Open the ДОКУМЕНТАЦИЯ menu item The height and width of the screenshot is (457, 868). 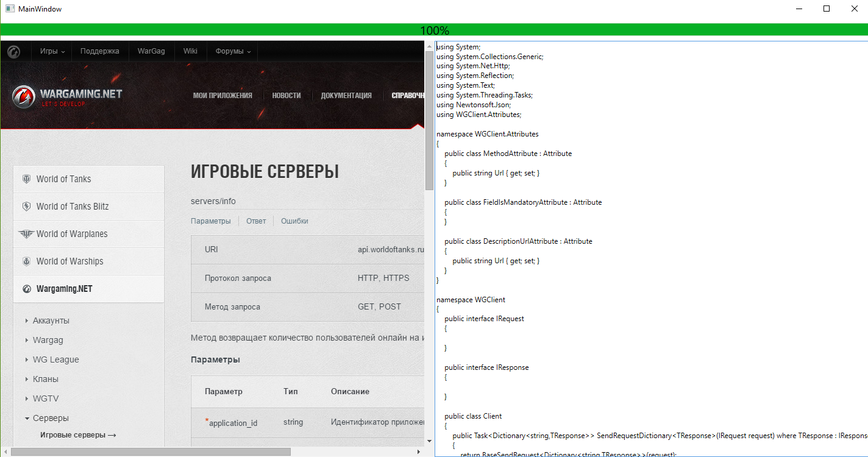click(346, 95)
